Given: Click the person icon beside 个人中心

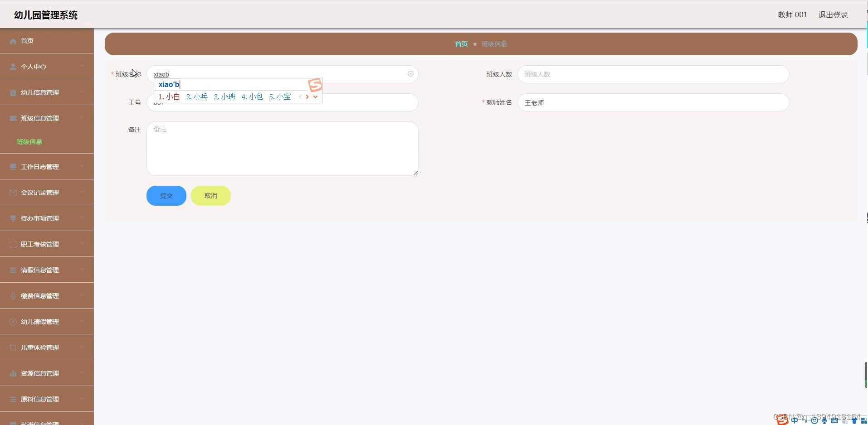Looking at the screenshot, I should [x=13, y=67].
